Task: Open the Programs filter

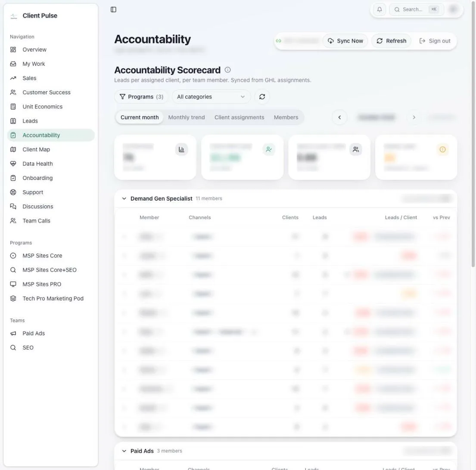Action: [141, 97]
